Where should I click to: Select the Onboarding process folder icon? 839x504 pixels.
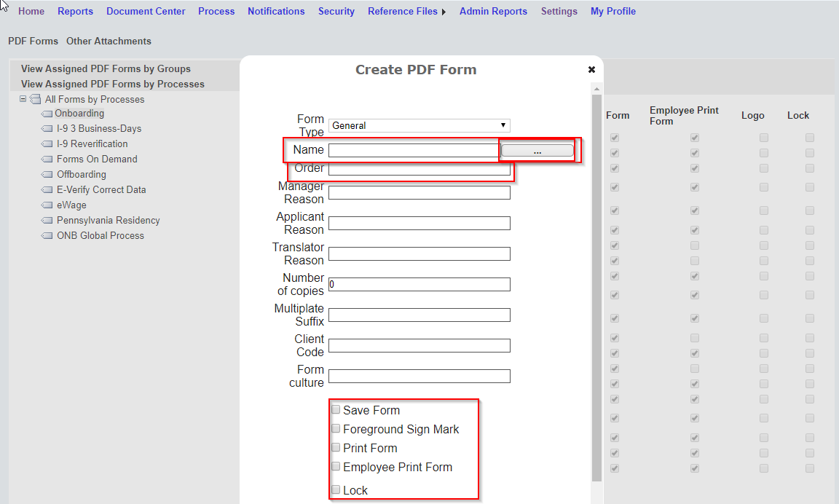pos(46,113)
